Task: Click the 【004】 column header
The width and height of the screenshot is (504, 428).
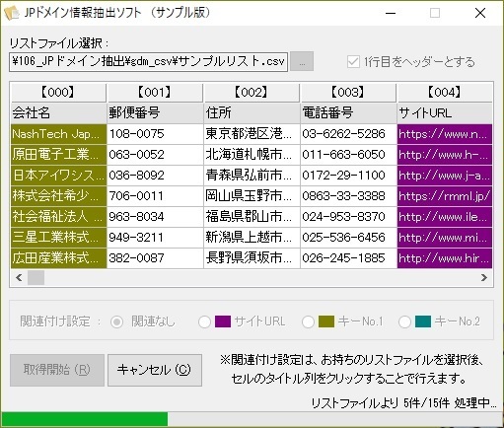Action: (x=445, y=93)
